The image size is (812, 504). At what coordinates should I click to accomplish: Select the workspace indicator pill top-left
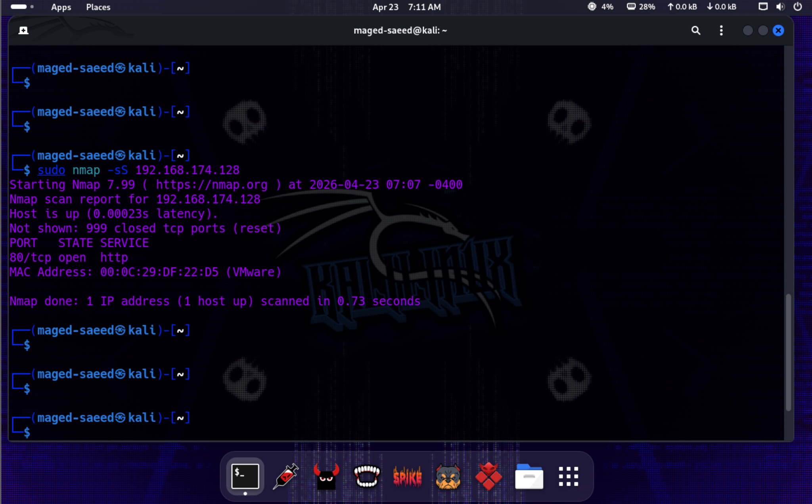tap(18, 6)
